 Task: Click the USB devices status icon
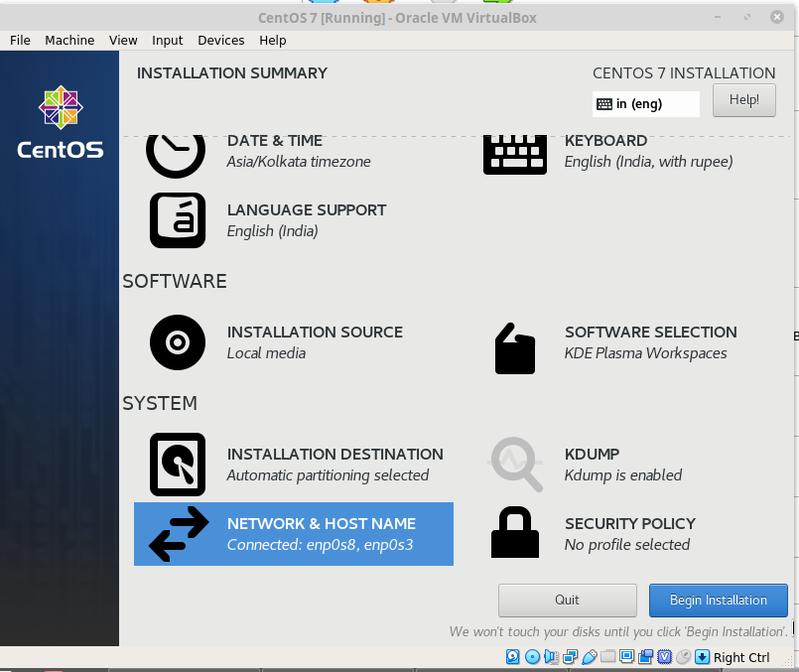coord(589,657)
